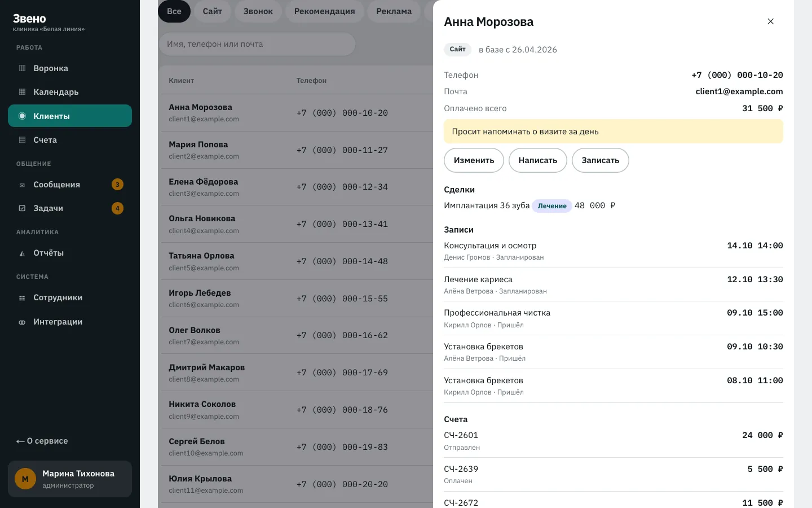
Task: Select the Сайт source filter tab
Action: click(x=213, y=11)
